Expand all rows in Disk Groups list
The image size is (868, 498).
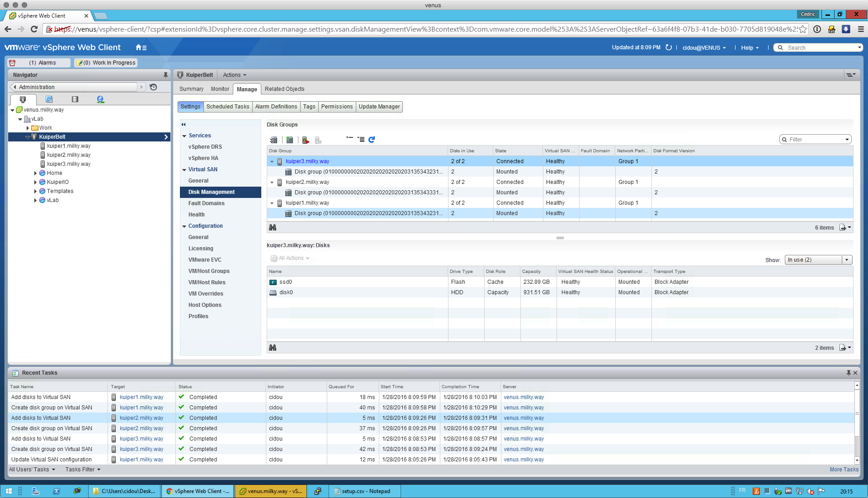pyautogui.click(x=361, y=140)
